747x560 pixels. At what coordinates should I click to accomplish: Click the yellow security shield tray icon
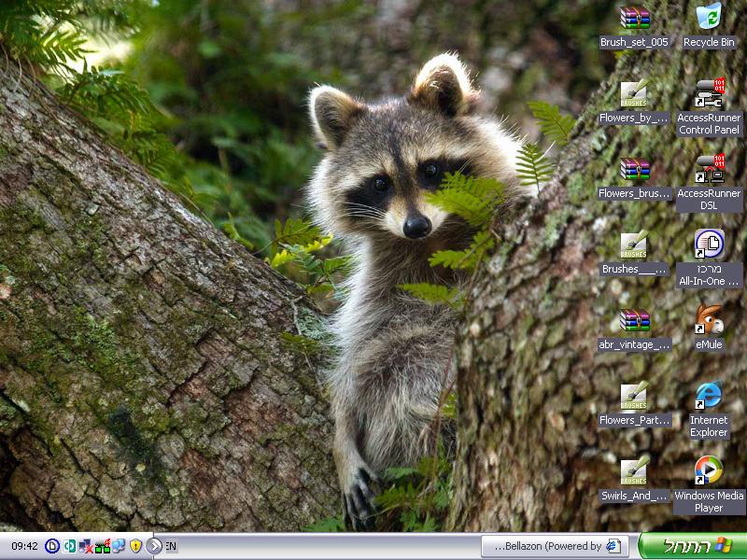click(x=135, y=546)
